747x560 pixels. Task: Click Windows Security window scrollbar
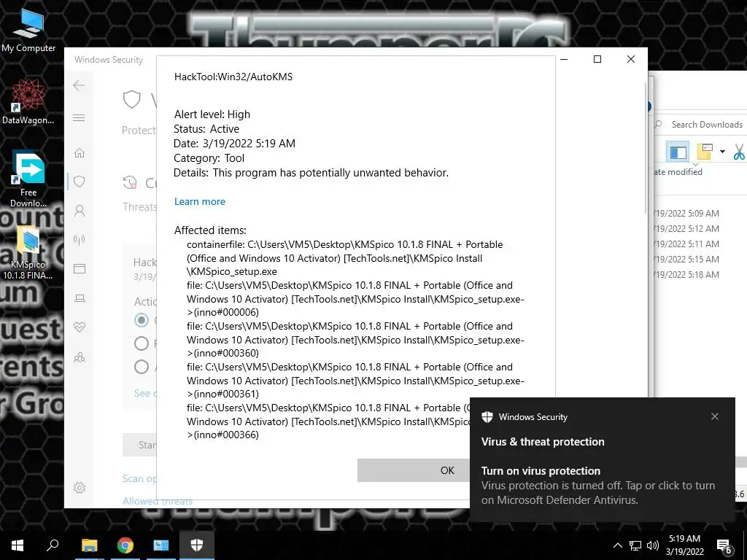click(646, 147)
